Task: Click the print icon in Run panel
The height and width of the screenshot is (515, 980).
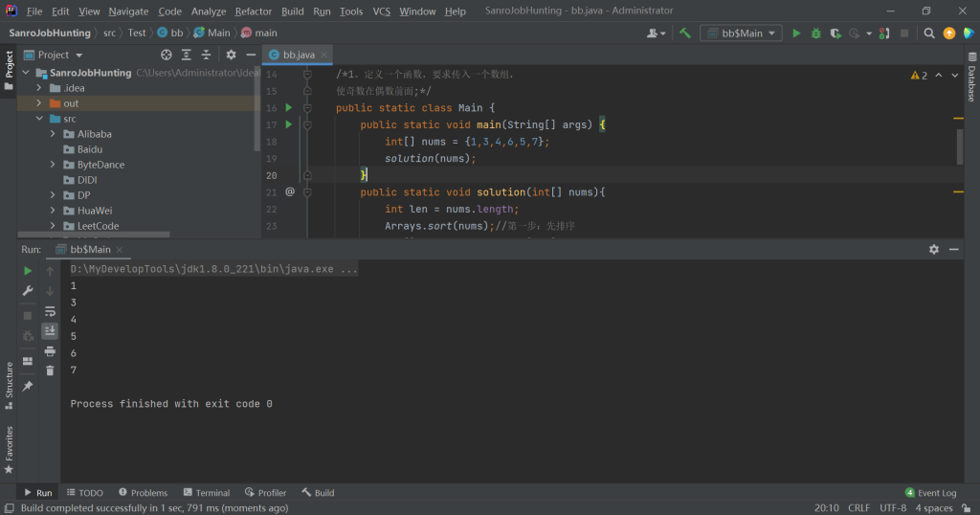Action: [50, 350]
